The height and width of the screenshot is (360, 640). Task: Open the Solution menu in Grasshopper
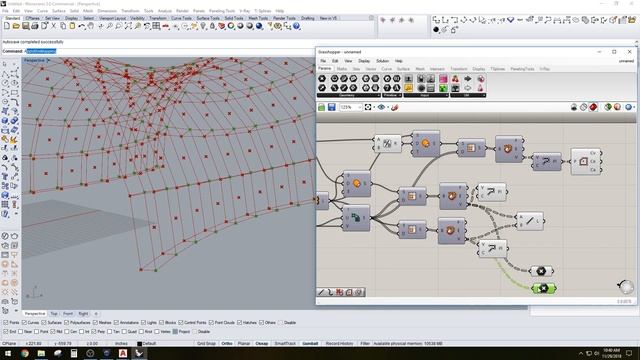382,61
